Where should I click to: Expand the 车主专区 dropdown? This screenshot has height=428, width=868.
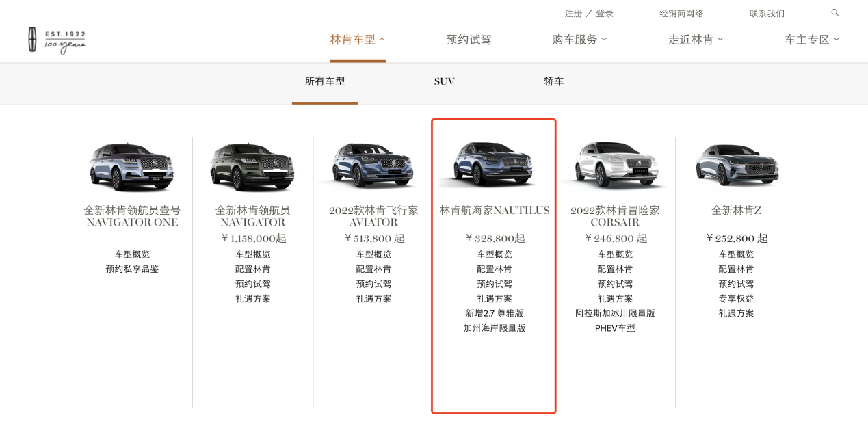(x=812, y=40)
